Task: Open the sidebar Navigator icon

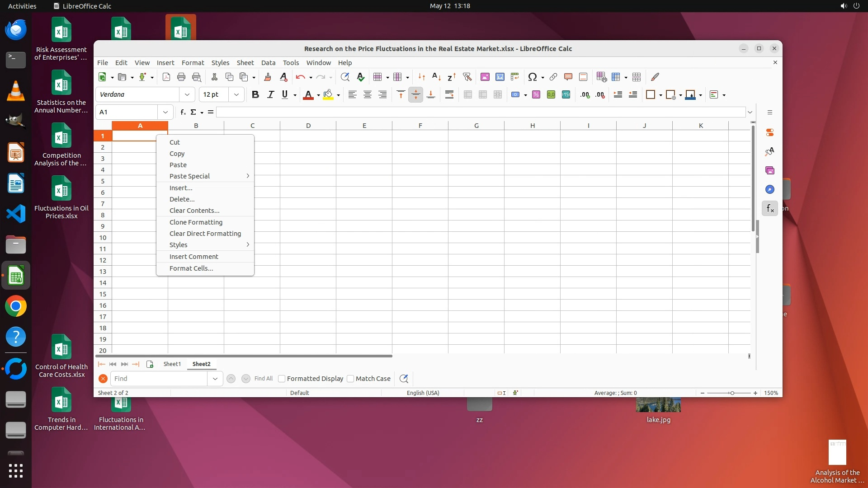Action: pos(770,189)
